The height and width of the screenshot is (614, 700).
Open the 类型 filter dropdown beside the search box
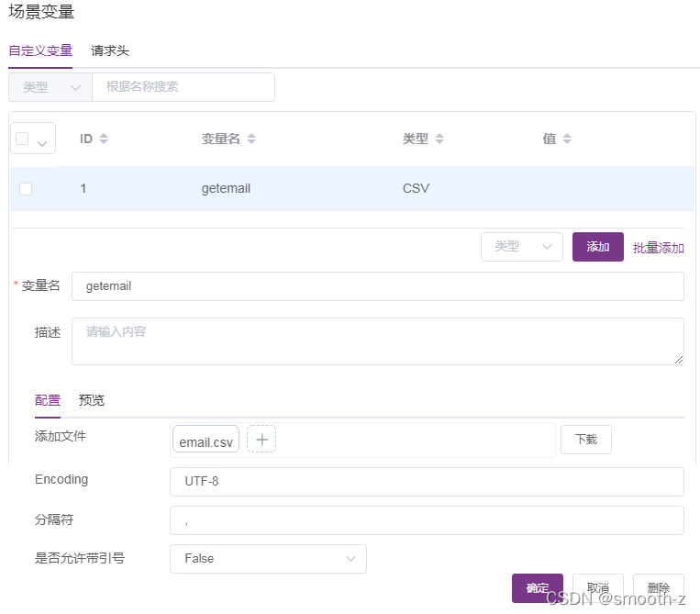click(50, 87)
